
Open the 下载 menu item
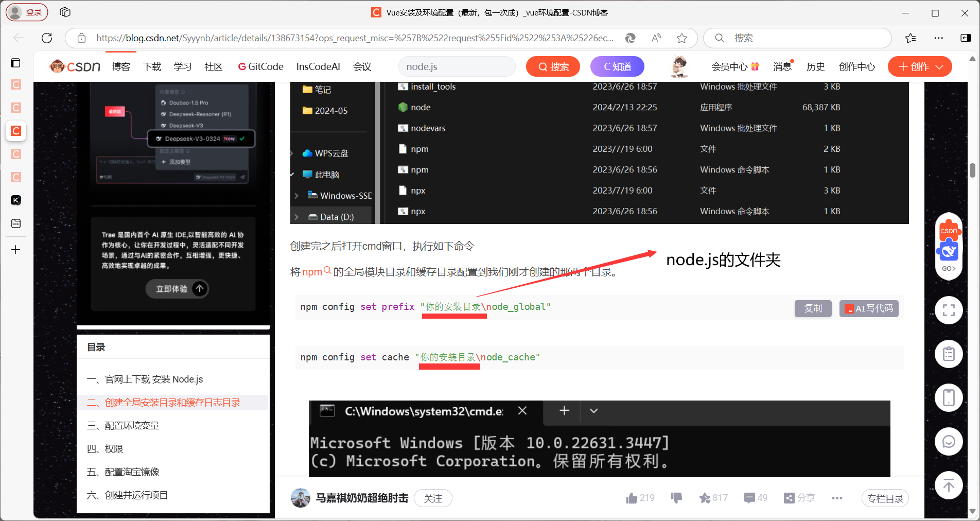[x=152, y=66]
